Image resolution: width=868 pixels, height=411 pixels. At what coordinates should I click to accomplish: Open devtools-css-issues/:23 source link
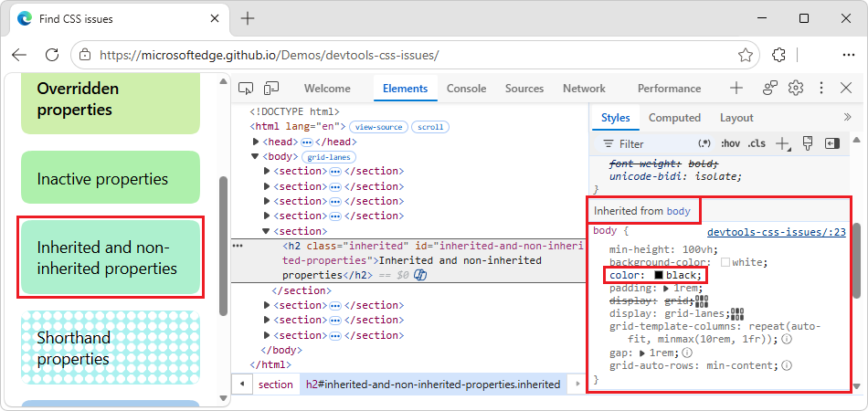pyautogui.click(x=776, y=232)
